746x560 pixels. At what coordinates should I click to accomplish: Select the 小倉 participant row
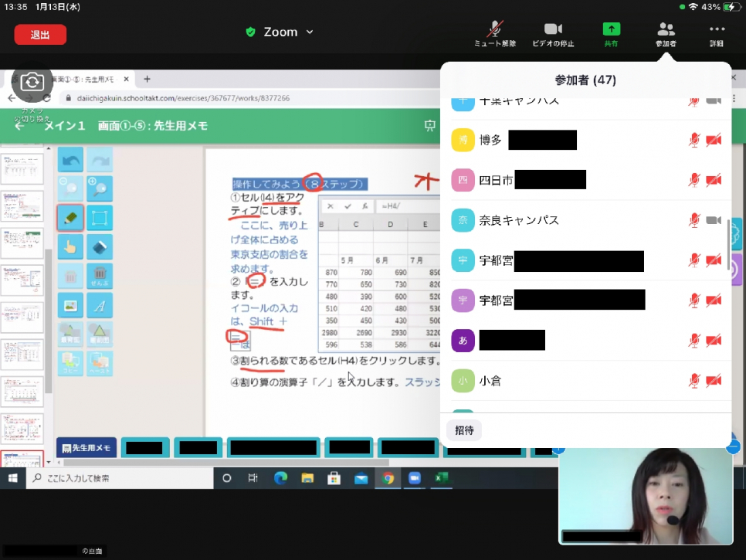pos(585,380)
